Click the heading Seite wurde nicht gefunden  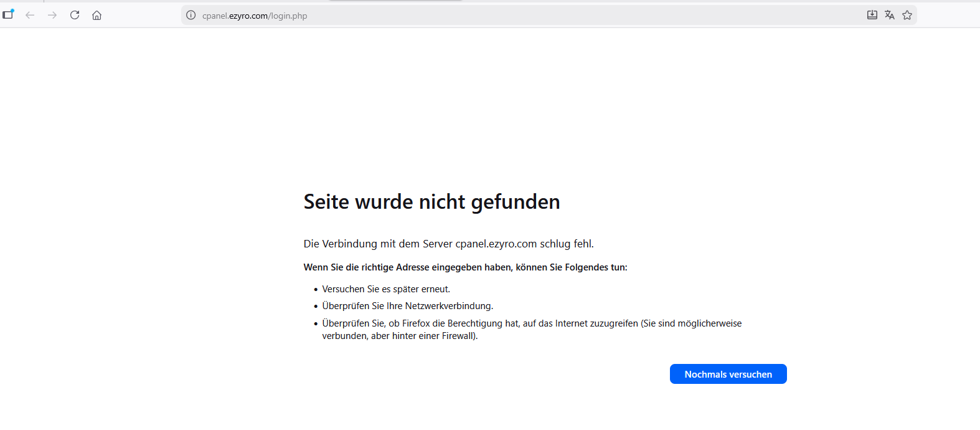431,202
